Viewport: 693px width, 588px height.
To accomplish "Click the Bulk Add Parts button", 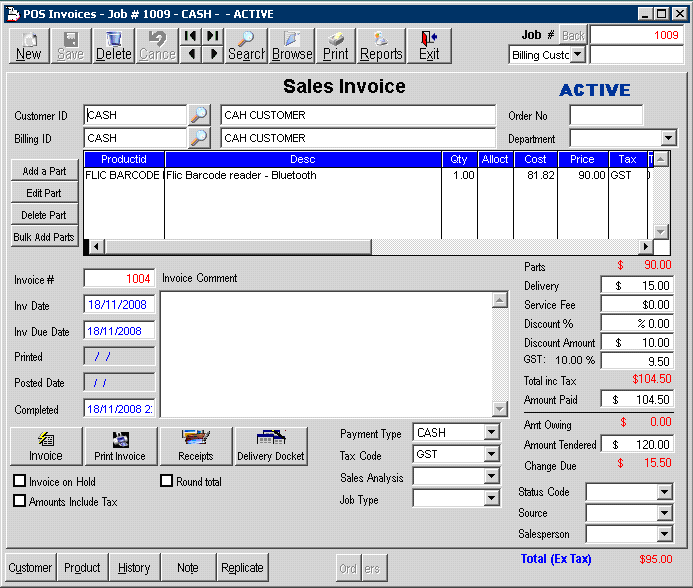I will pyautogui.click(x=43, y=237).
